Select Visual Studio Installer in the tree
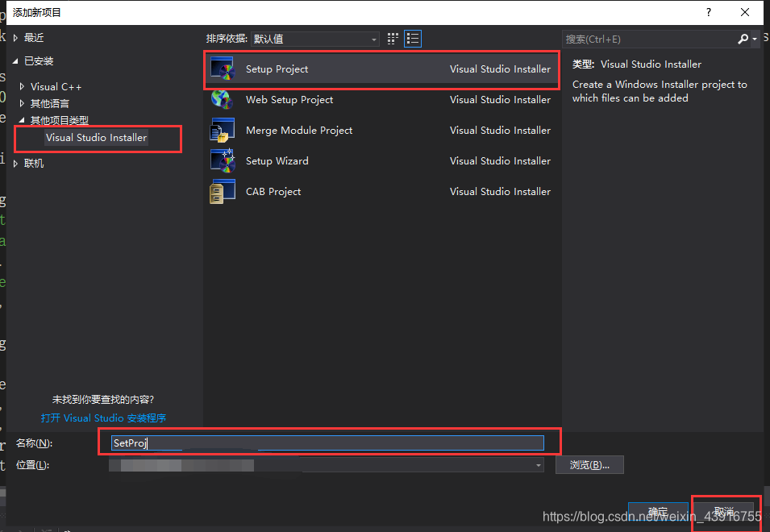Viewport: 770px width, 532px height. point(96,137)
